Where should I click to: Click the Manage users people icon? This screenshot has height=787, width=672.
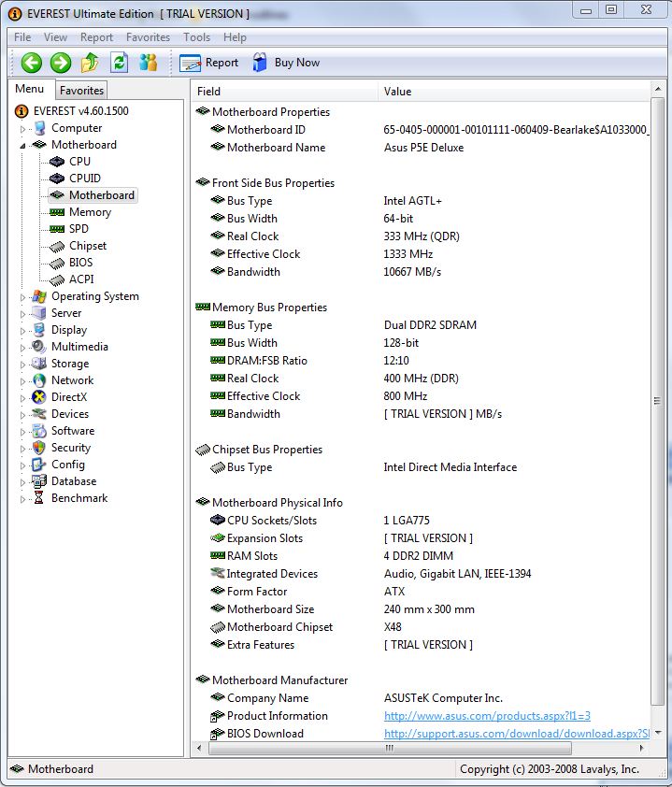point(148,63)
